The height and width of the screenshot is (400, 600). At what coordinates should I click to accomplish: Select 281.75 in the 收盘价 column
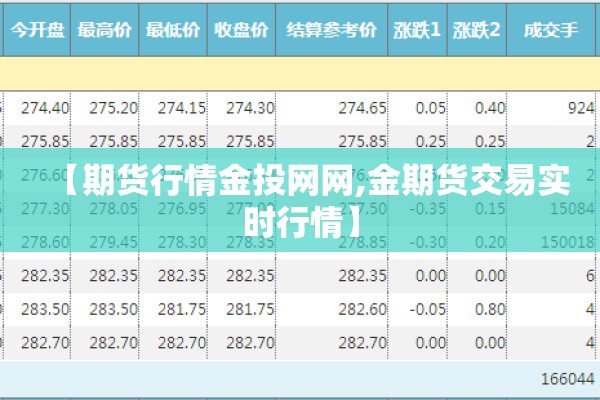point(250,309)
